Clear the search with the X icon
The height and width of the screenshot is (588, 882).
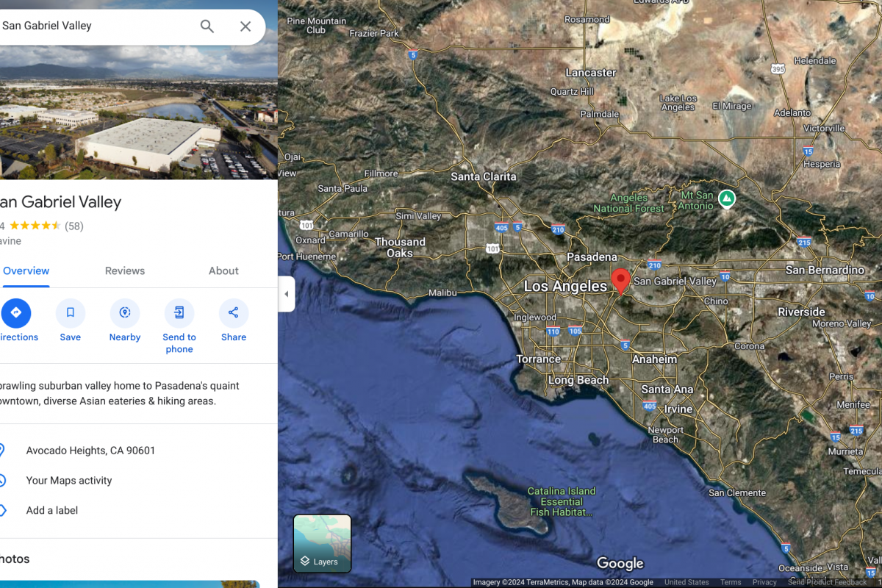pos(245,26)
